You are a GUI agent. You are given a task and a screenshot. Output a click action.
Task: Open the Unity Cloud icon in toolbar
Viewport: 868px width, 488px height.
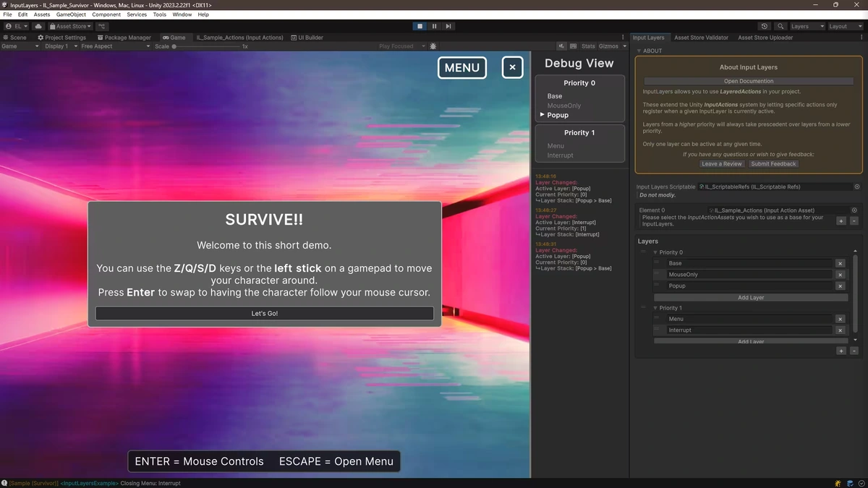point(38,26)
